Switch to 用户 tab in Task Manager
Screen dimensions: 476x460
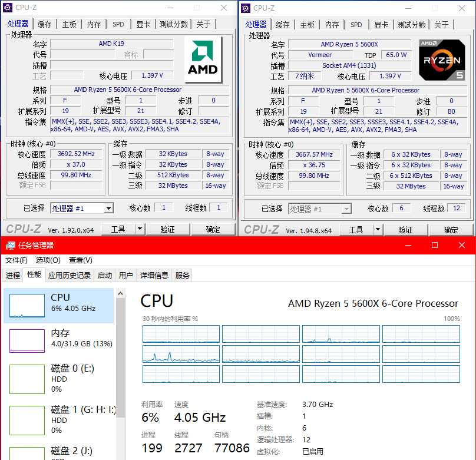[x=125, y=276]
